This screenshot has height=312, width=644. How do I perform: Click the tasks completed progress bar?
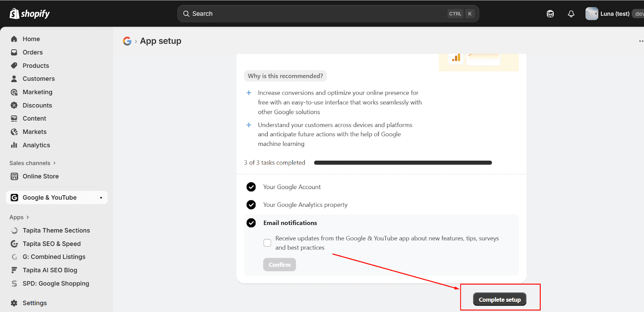[x=403, y=163]
